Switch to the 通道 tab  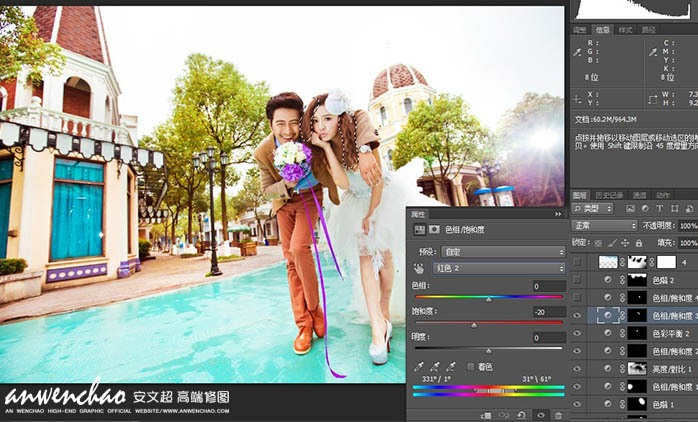[x=640, y=195]
